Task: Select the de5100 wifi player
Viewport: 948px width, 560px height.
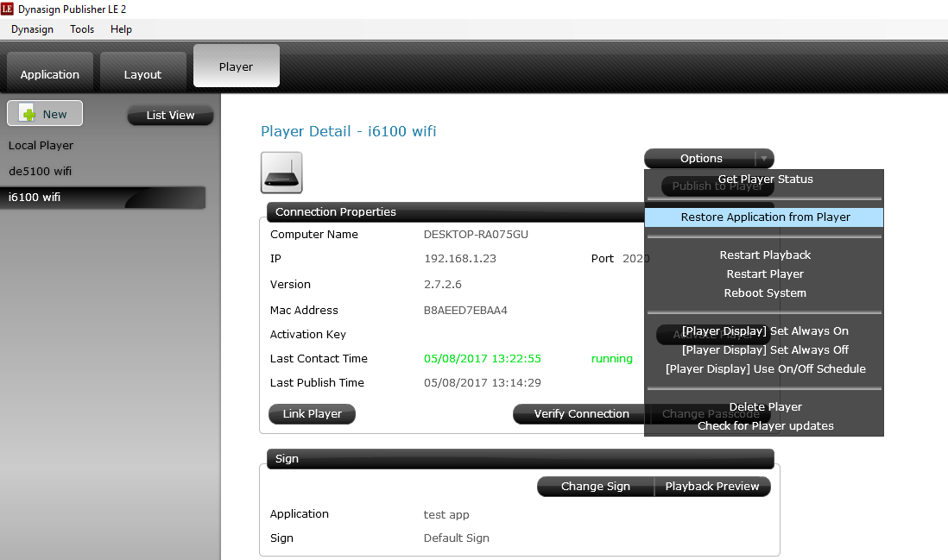Action: click(x=40, y=171)
